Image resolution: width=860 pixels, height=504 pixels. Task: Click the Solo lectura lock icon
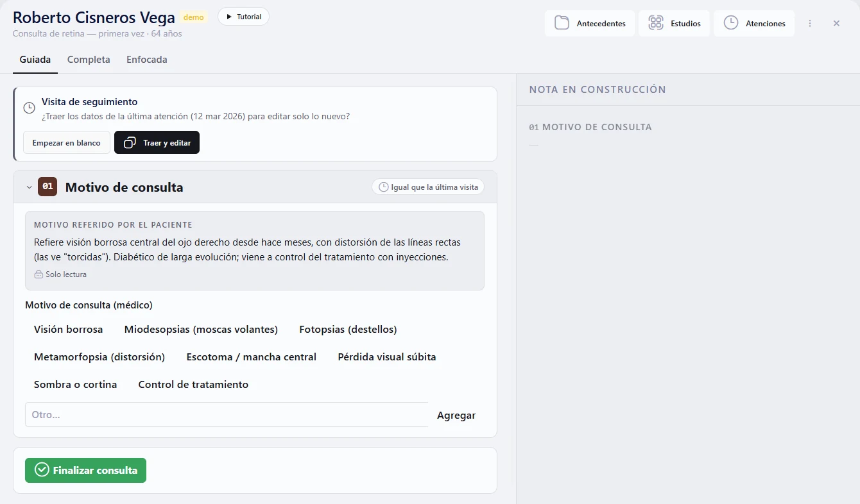coord(39,274)
